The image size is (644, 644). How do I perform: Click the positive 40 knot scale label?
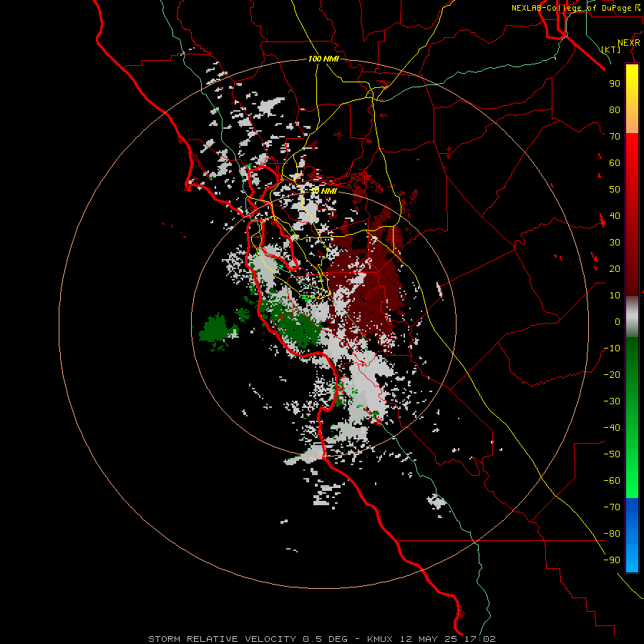point(615,215)
